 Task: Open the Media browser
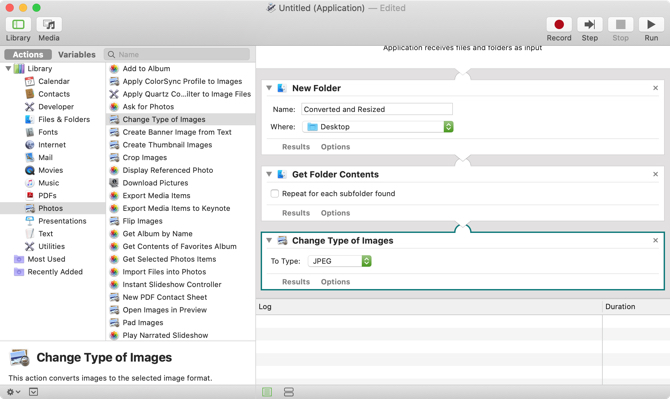[x=49, y=25]
